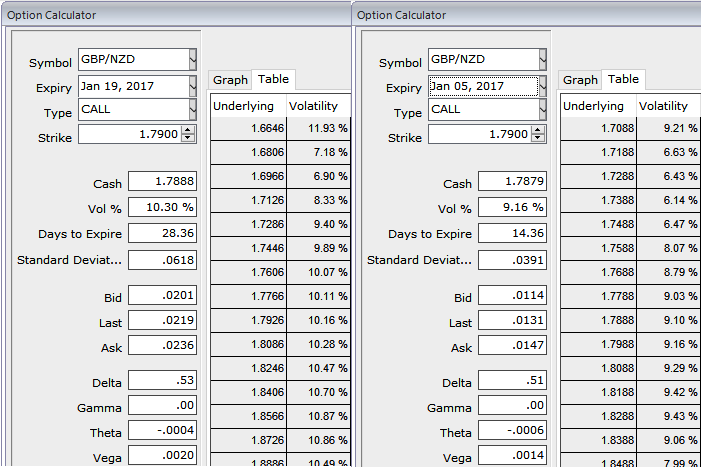Select the Days to Expire field showing 14.36

tap(512, 234)
